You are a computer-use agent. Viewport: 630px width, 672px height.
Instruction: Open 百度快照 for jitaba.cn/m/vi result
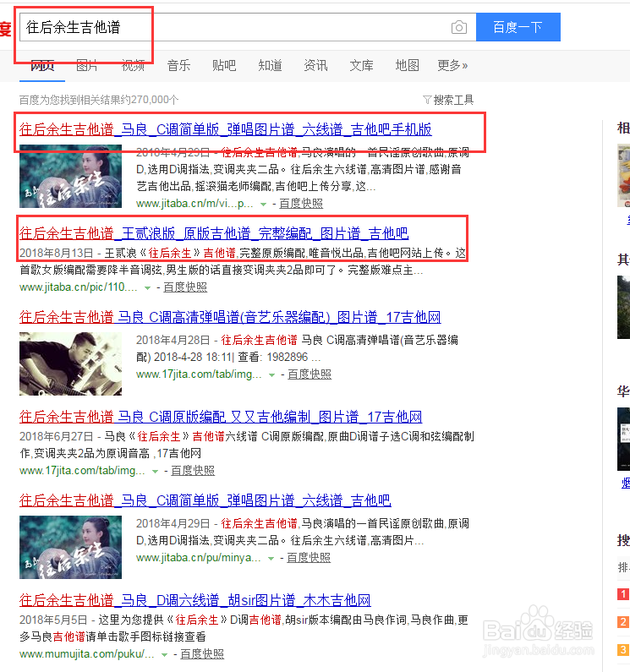pos(301,204)
